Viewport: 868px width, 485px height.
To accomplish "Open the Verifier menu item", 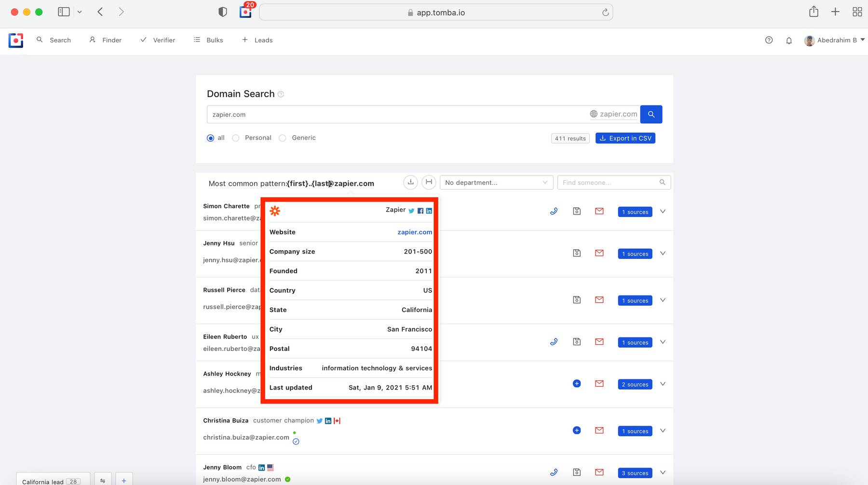I will pos(157,40).
